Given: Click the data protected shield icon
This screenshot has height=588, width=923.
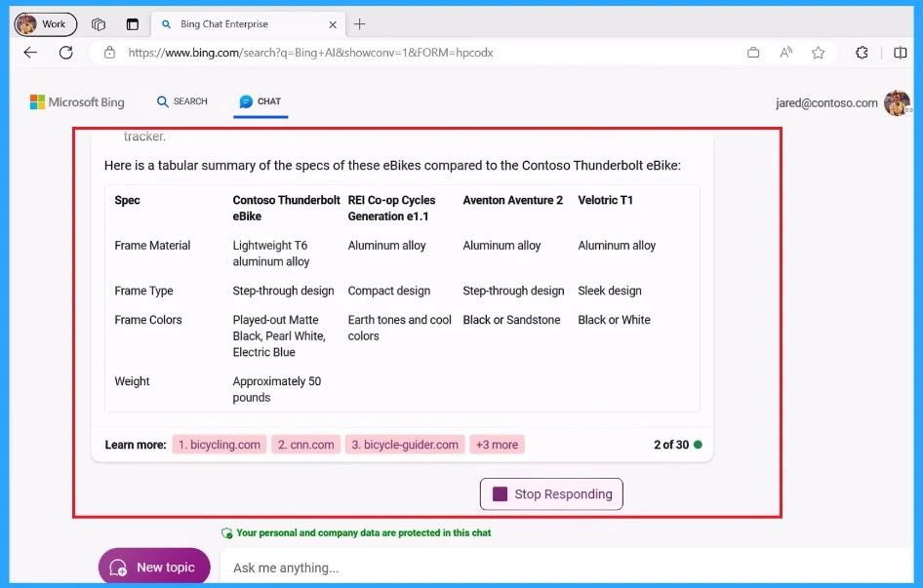Looking at the screenshot, I should point(226,533).
